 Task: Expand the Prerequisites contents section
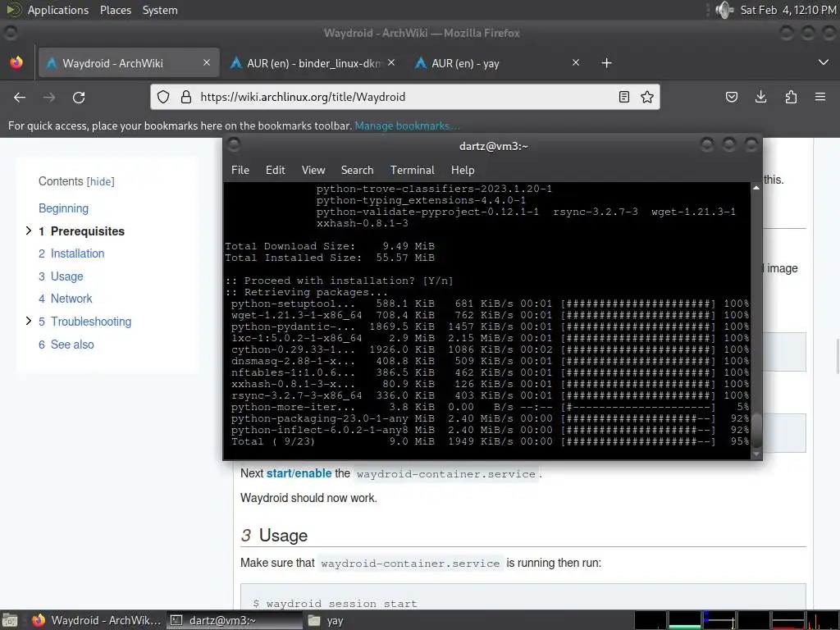(29, 231)
